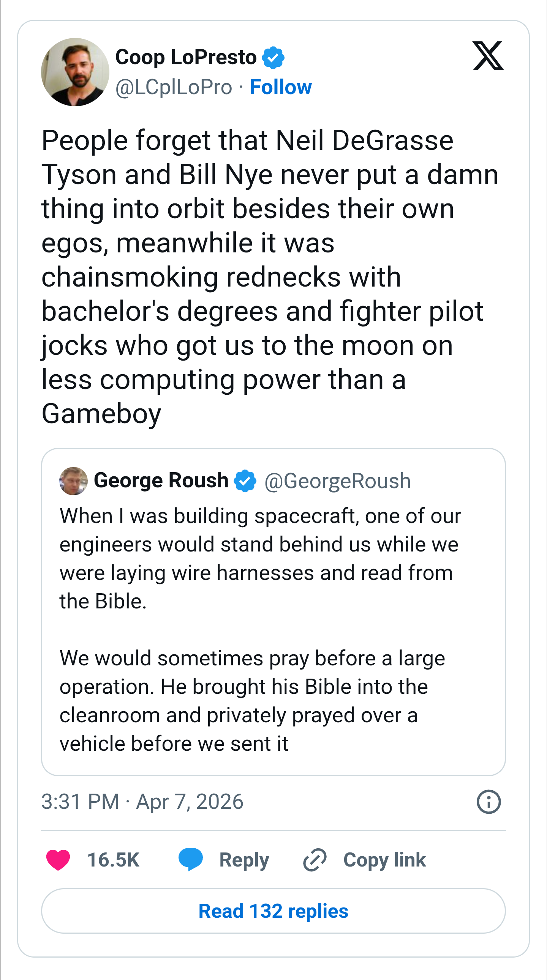
Task: Open Read 132 replies
Action: click(x=273, y=911)
